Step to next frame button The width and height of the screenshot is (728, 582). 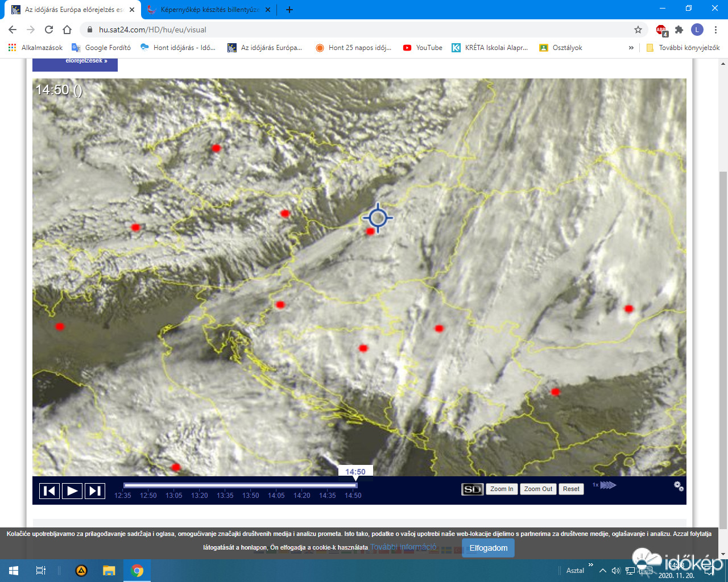(95, 490)
